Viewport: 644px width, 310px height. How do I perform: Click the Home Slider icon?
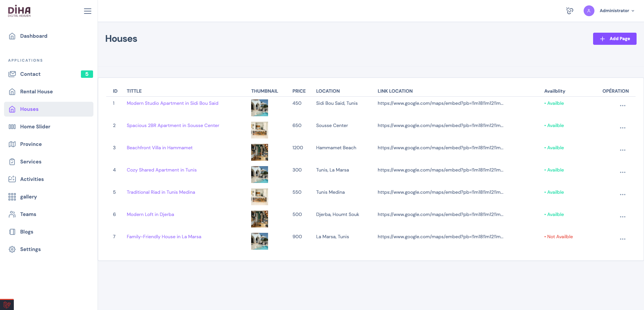coord(12,127)
